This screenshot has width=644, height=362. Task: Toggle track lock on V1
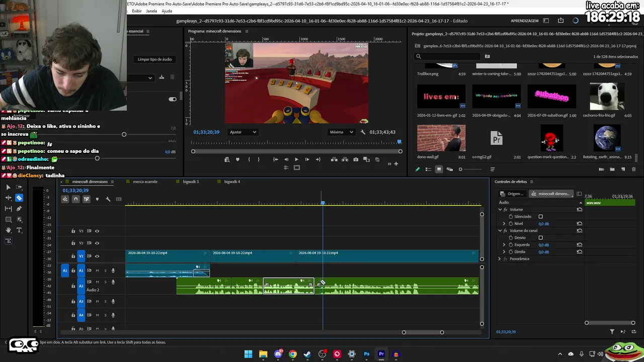pos(73,256)
